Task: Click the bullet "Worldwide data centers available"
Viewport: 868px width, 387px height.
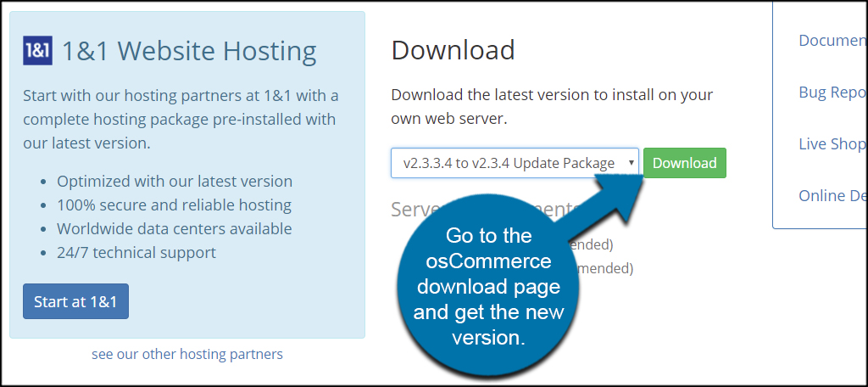Action: pyautogui.click(x=174, y=228)
